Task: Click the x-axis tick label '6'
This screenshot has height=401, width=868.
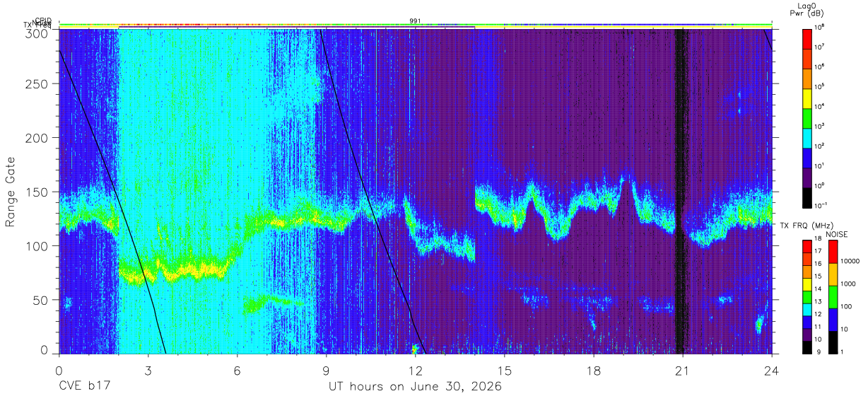Action: pos(237,370)
